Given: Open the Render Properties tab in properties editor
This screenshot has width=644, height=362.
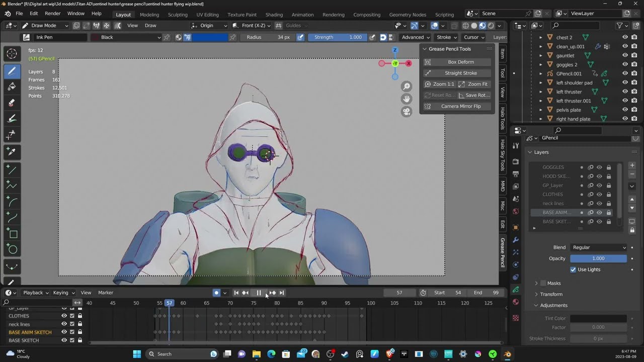Looking at the screenshot, I should [x=516, y=162].
